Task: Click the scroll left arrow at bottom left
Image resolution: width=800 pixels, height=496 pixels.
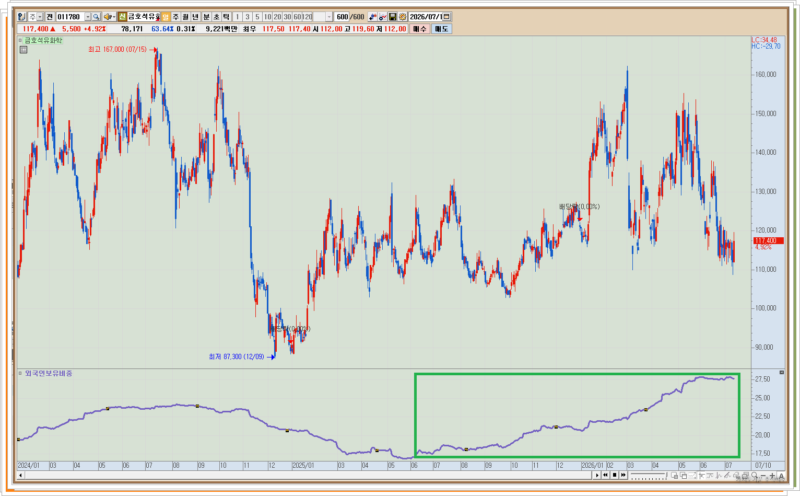Action: click(20, 475)
